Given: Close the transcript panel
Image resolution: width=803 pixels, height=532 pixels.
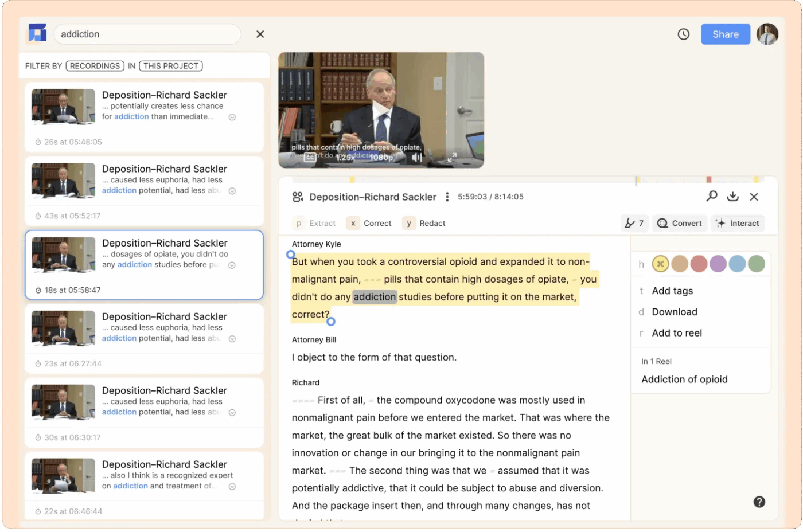Looking at the screenshot, I should click(754, 197).
